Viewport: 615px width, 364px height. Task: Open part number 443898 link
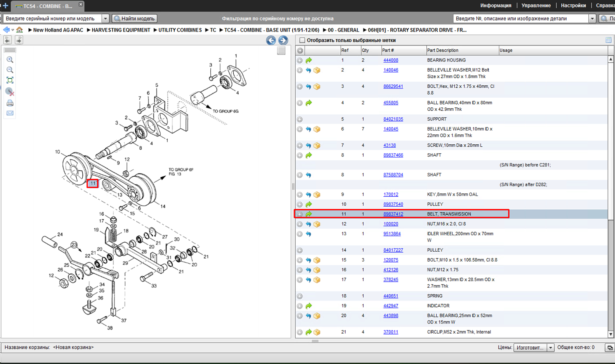[x=391, y=316]
